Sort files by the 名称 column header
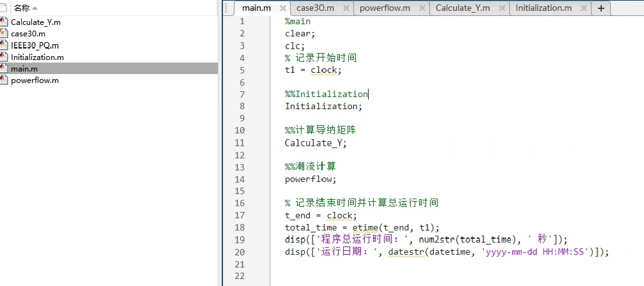 click(x=26, y=8)
